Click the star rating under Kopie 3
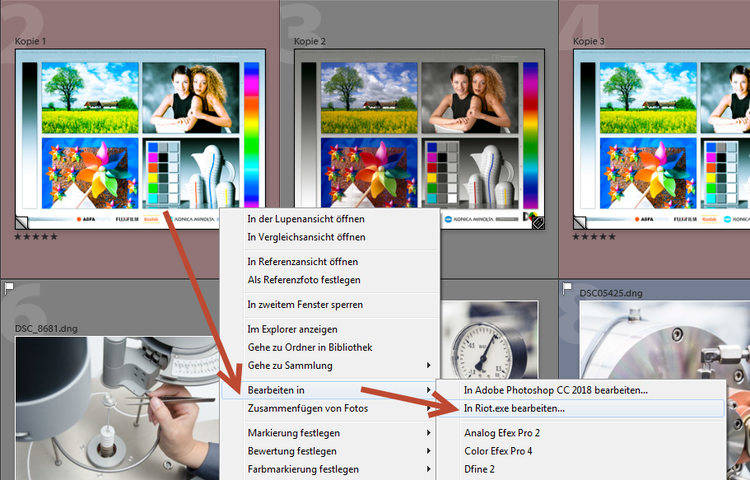The image size is (750, 480). pyautogui.click(x=594, y=237)
